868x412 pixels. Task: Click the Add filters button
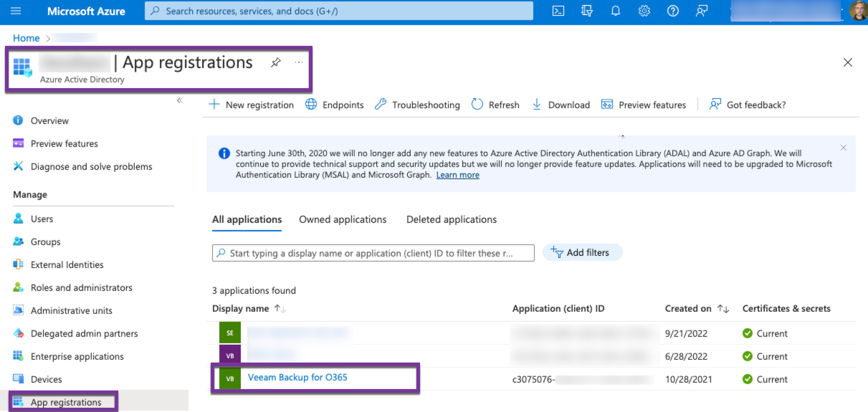pyautogui.click(x=582, y=252)
